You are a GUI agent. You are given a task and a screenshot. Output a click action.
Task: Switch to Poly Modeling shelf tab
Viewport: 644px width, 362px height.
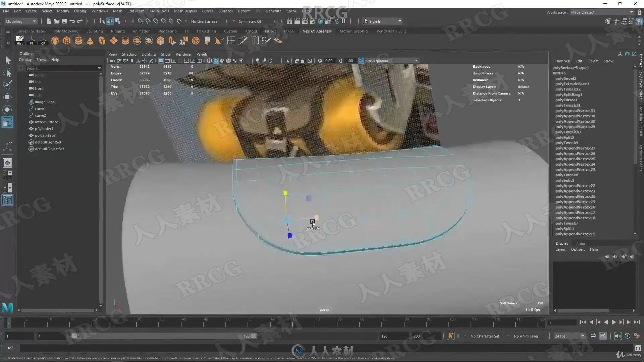tap(66, 31)
